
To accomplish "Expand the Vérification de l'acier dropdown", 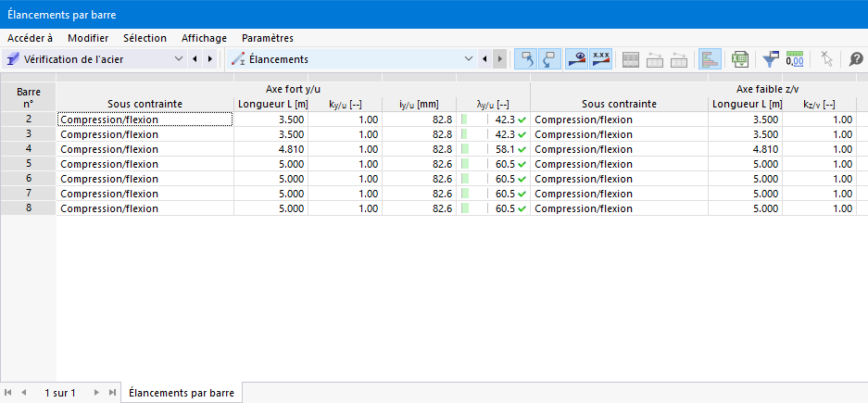I will [x=178, y=58].
